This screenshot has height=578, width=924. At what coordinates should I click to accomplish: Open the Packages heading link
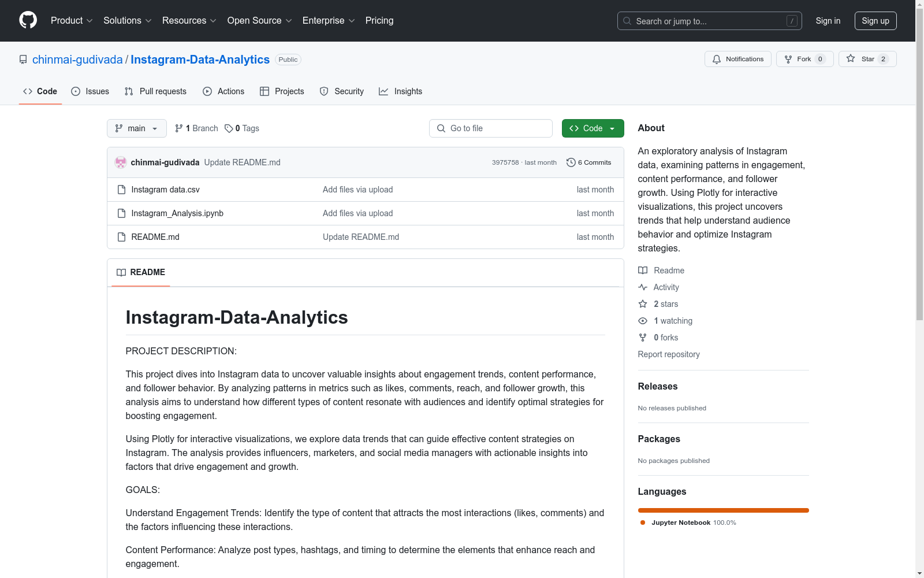(659, 439)
